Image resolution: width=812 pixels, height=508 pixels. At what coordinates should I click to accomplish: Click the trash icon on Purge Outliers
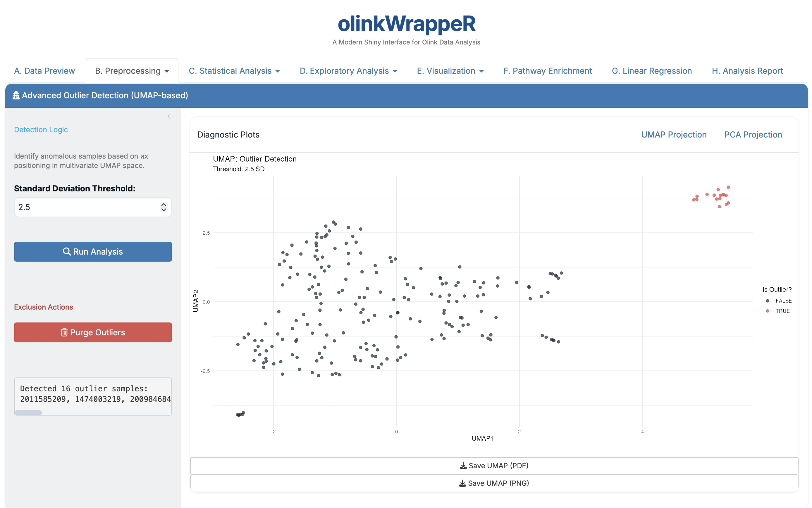click(64, 332)
